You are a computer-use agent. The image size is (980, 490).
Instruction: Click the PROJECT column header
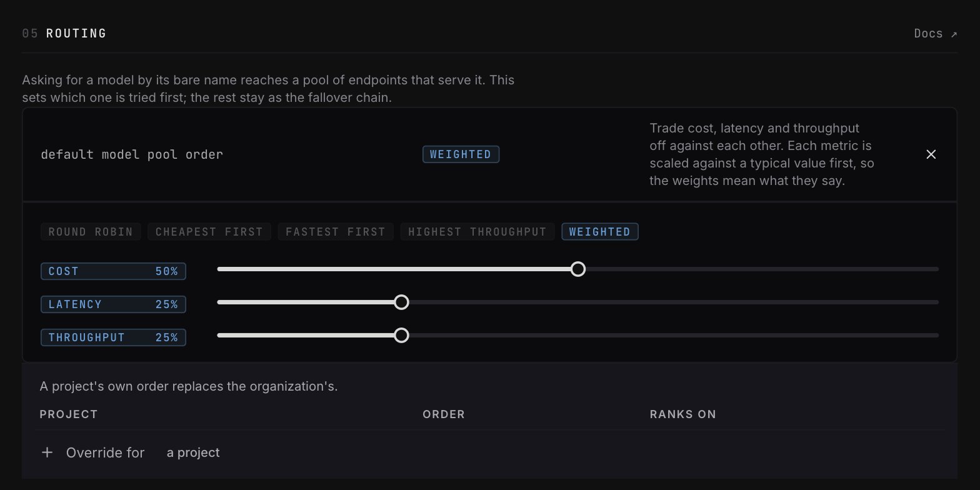point(69,414)
